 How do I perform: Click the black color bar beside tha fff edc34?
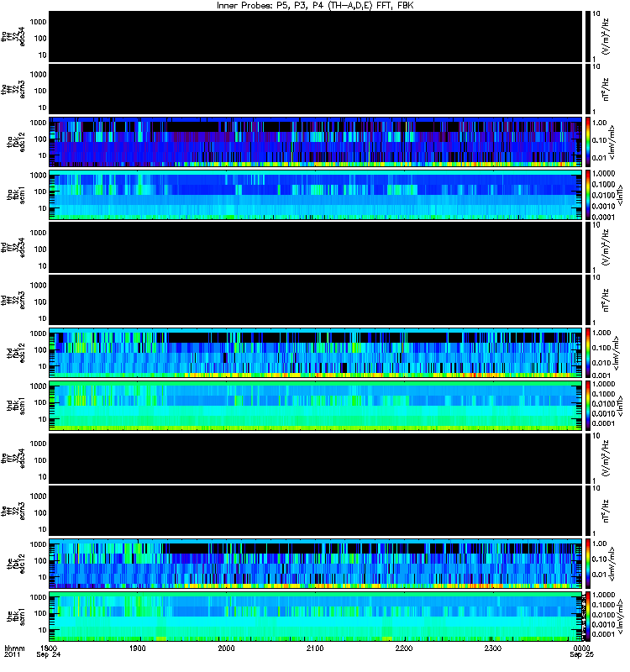[587, 36]
